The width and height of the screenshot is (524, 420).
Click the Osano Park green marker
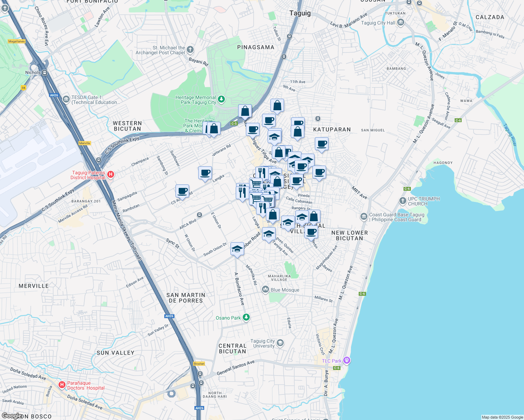pyautogui.click(x=246, y=317)
